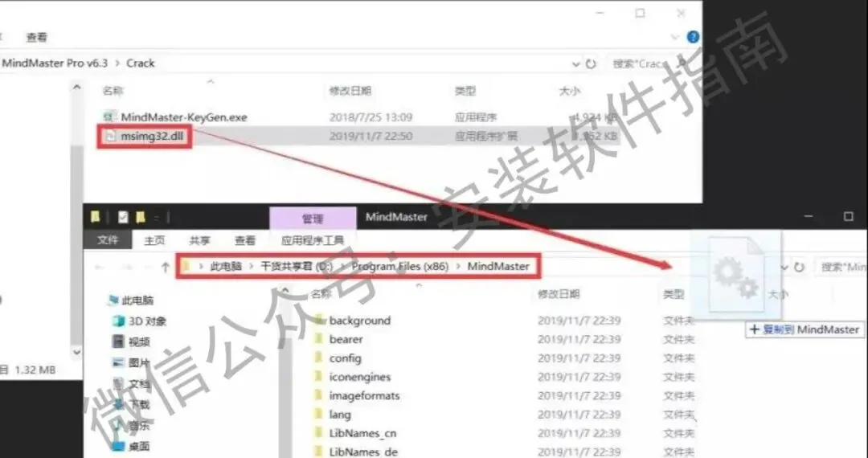The image size is (868, 458).
Task: Click the msimg32.dll file icon
Action: pyautogui.click(x=110, y=136)
